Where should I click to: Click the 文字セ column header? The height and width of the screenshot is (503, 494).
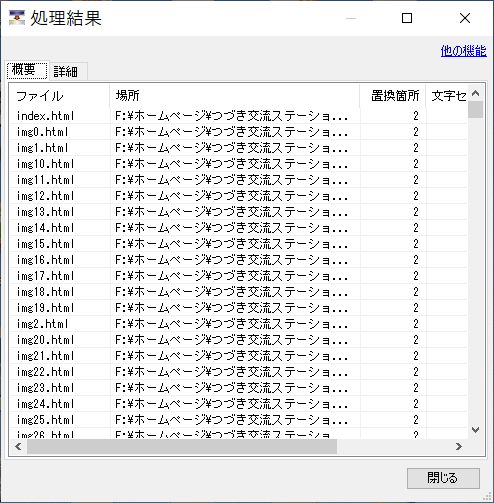[x=447, y=96]
